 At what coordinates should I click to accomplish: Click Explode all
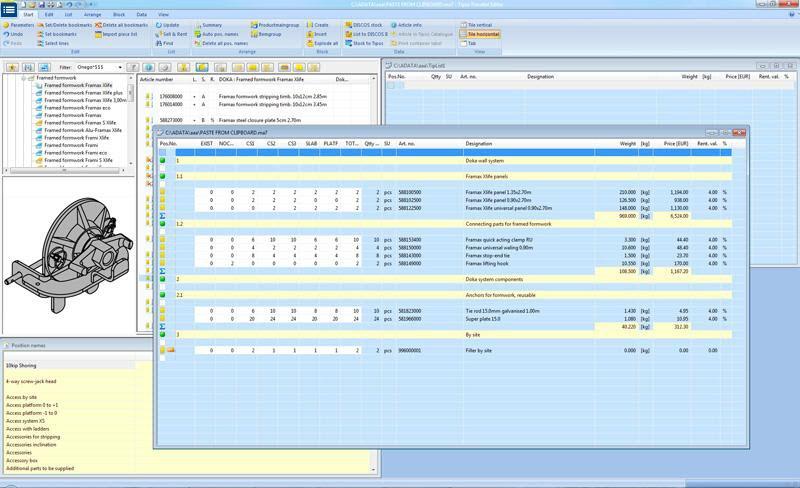coord(322,43)
